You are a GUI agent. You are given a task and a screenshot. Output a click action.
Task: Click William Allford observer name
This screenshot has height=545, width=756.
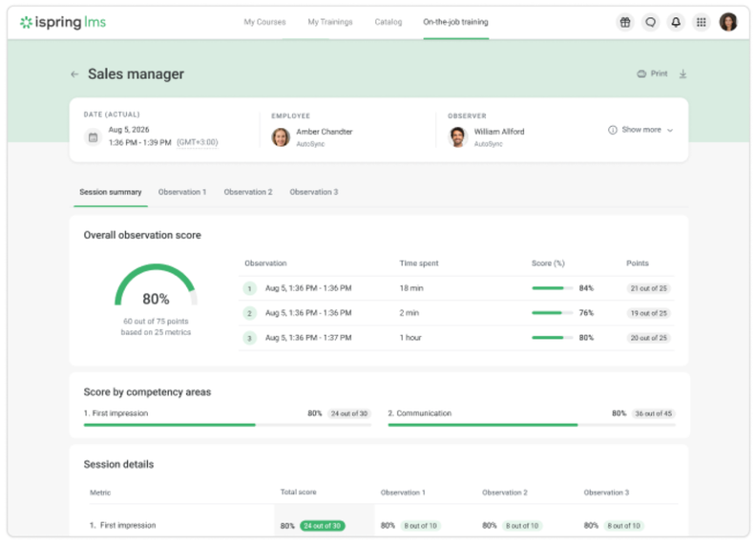tap(499, 132)
